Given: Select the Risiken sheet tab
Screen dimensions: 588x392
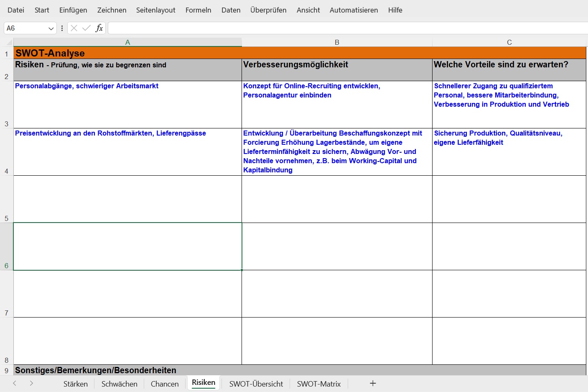Looking at the screenshot, I should click(204, 383).
